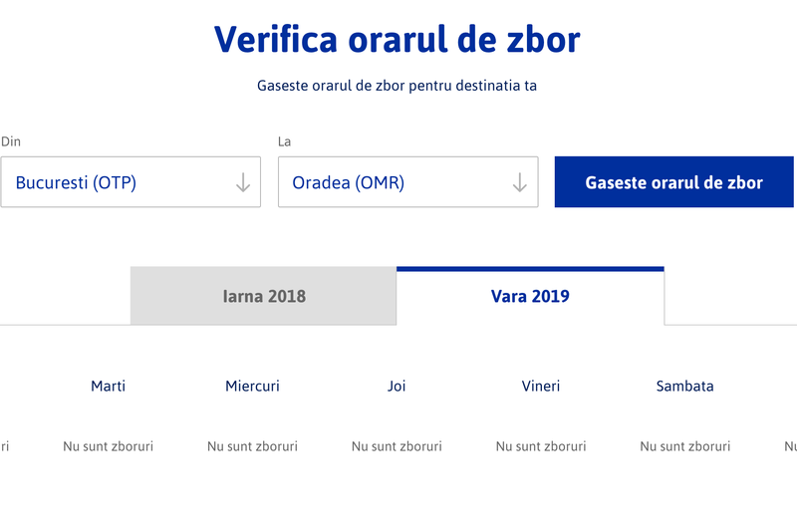Click the La field label
The width and height of the screenshot is (797, 532).
pos(284,141)
